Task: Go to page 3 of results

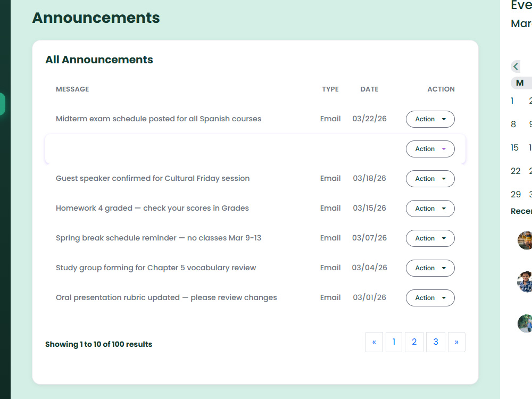Action: [x=436, y=342]
